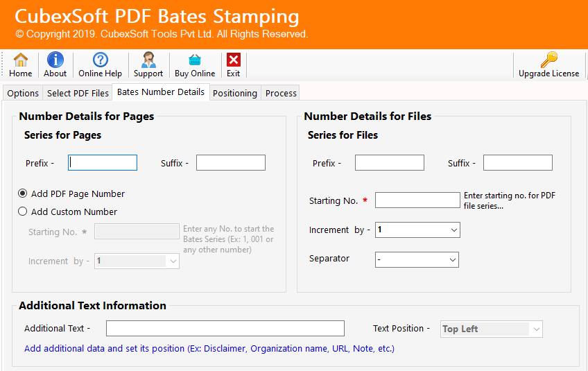The image size is (588, 371).
Task: Open the Select PDF Files tab
Action: pos(78,94)
